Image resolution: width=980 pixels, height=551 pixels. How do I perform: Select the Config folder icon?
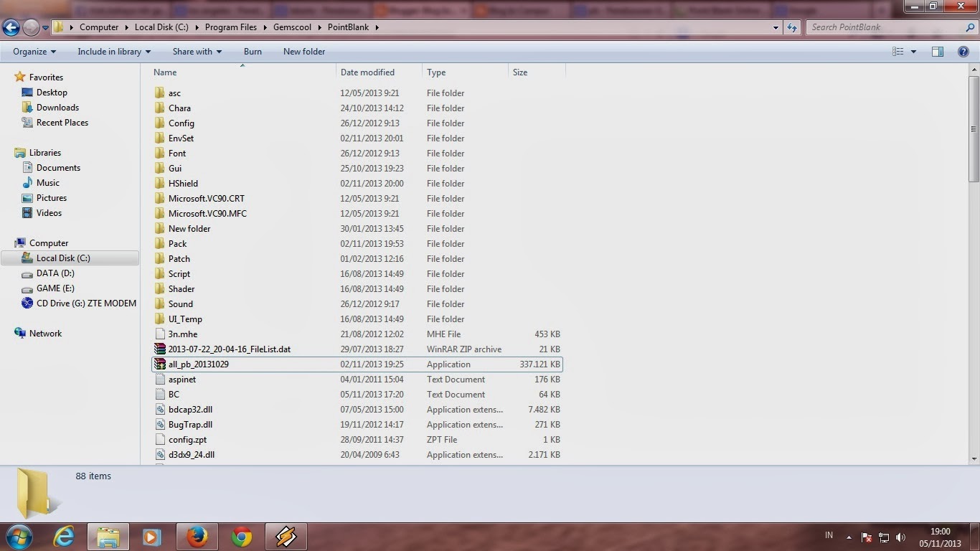(159, 123)
